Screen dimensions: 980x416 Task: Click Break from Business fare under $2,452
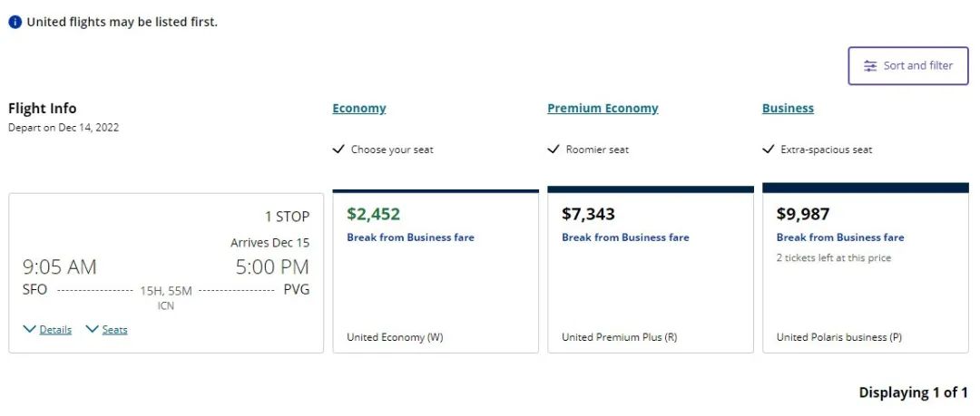pos(411,237)
